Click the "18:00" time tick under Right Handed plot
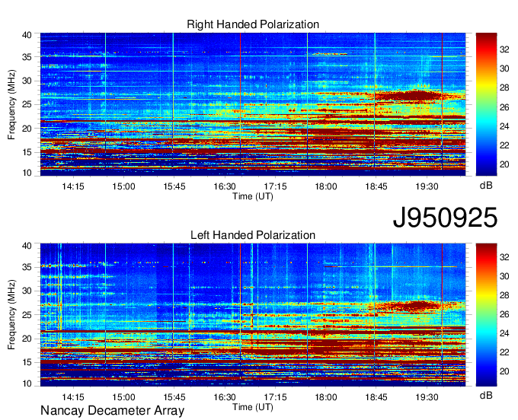 coord(326,186)
